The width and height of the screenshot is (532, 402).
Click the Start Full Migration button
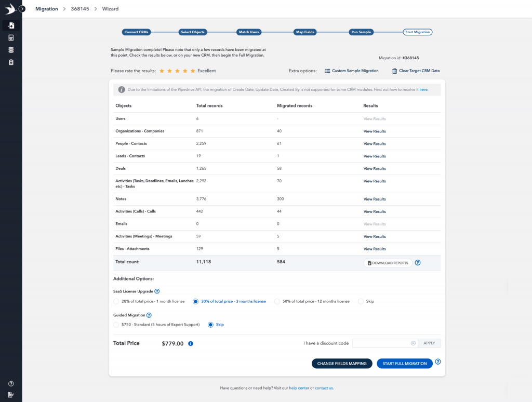click(404, 364)
